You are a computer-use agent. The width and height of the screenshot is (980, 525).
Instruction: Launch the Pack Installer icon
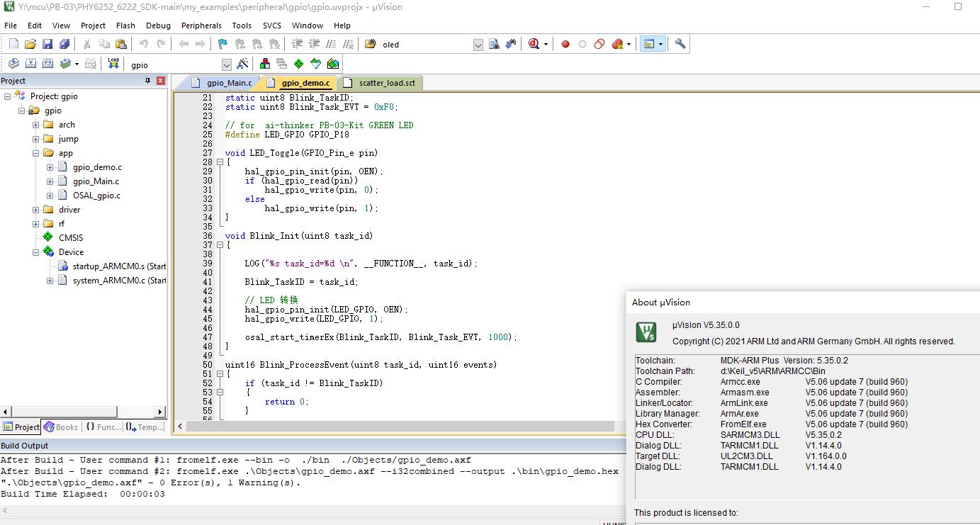click(x=332, y=64)
